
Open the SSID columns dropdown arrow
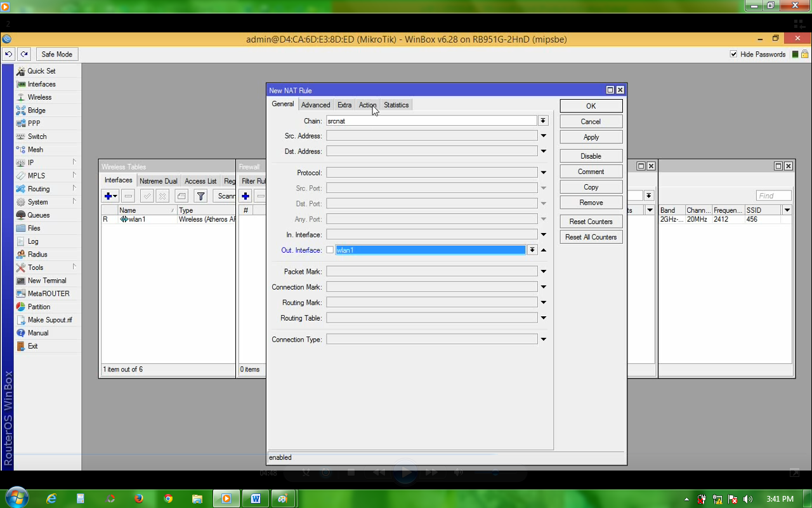(x=787, y=210)
